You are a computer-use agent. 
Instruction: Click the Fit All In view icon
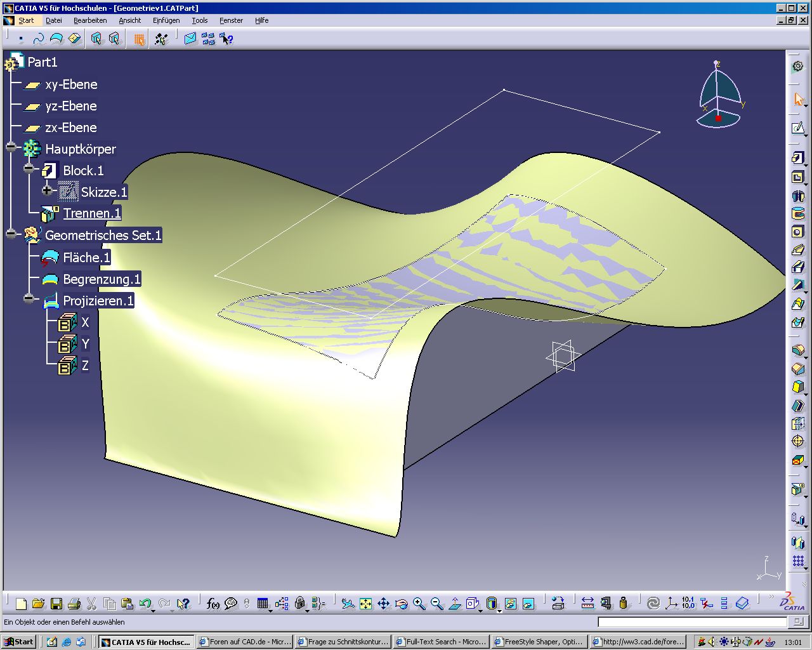tap(366, 604)
